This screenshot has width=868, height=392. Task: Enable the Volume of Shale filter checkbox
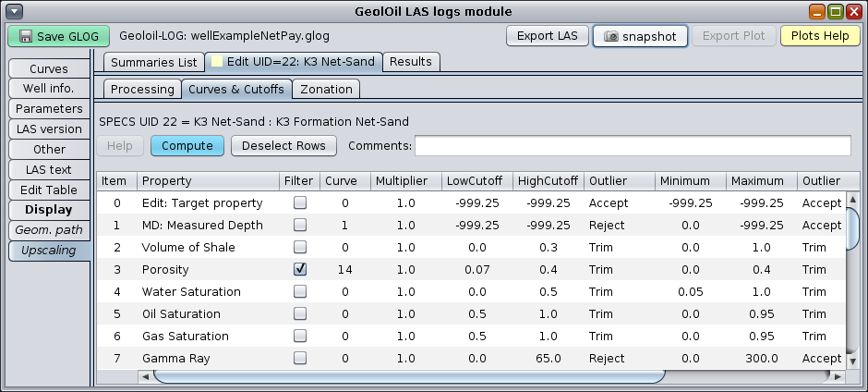pos(300,247)
